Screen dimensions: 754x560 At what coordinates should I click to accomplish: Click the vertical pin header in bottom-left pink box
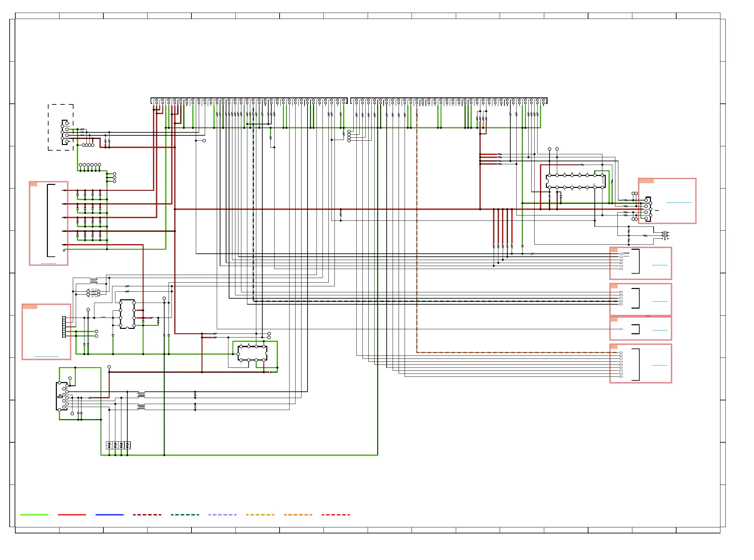tap(64, 327)
